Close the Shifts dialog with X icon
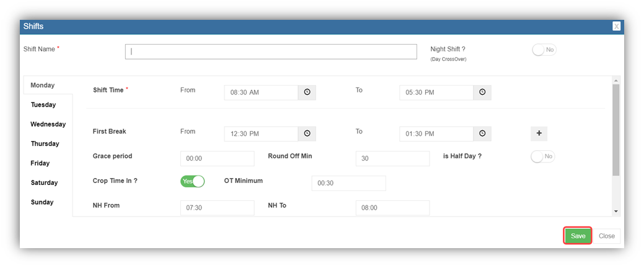Viewport: 644px width, 268px height. (x=616, y=26)
